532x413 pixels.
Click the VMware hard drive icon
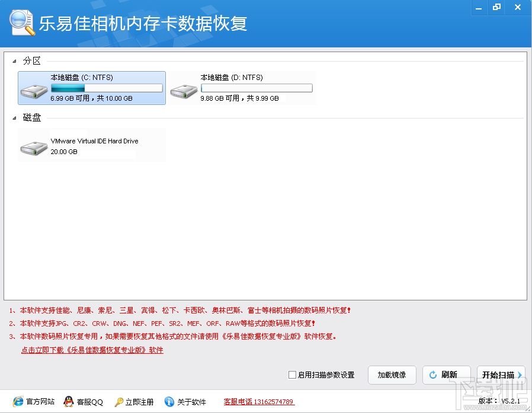(x=34, y=148)
